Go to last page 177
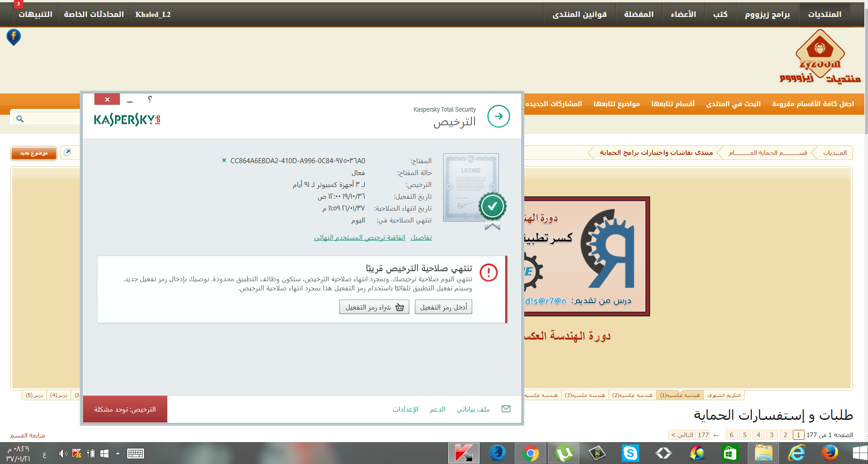 coord(703,435)
